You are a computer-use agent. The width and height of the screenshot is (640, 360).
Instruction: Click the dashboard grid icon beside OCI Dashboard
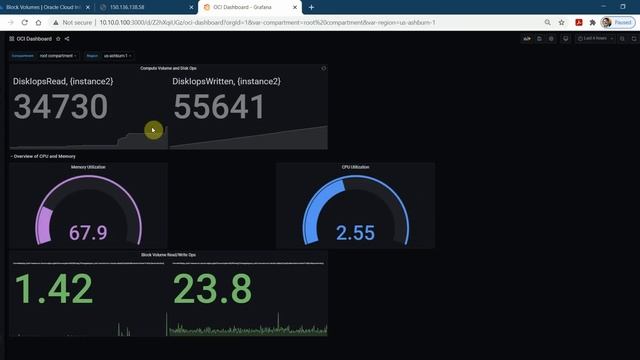11,39
